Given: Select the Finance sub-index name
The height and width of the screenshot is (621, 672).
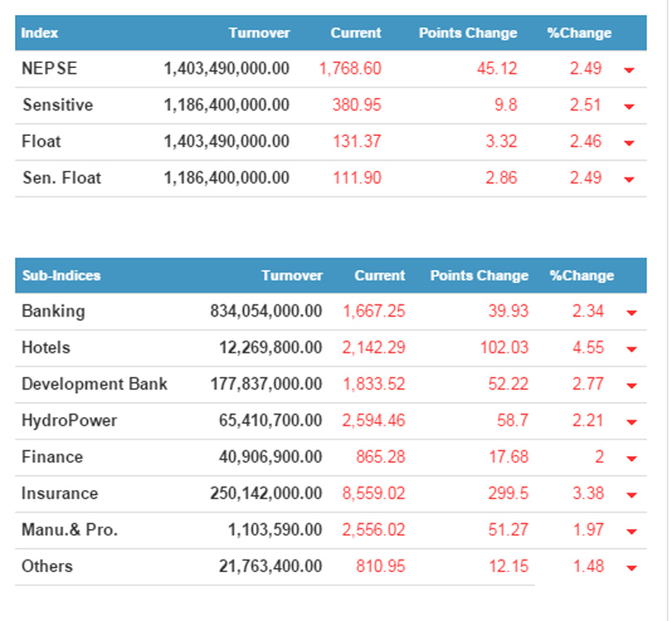Looking at the screenshot, I should 52,457.
